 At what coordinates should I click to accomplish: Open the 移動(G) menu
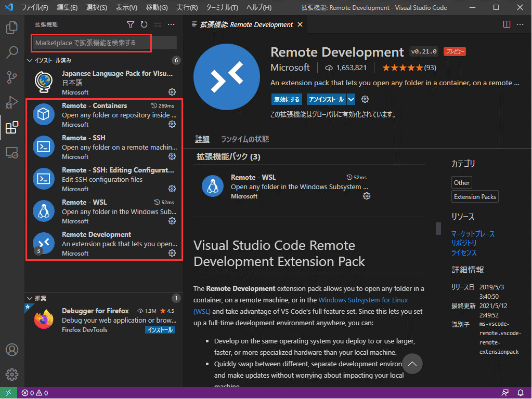pos(157,7)
